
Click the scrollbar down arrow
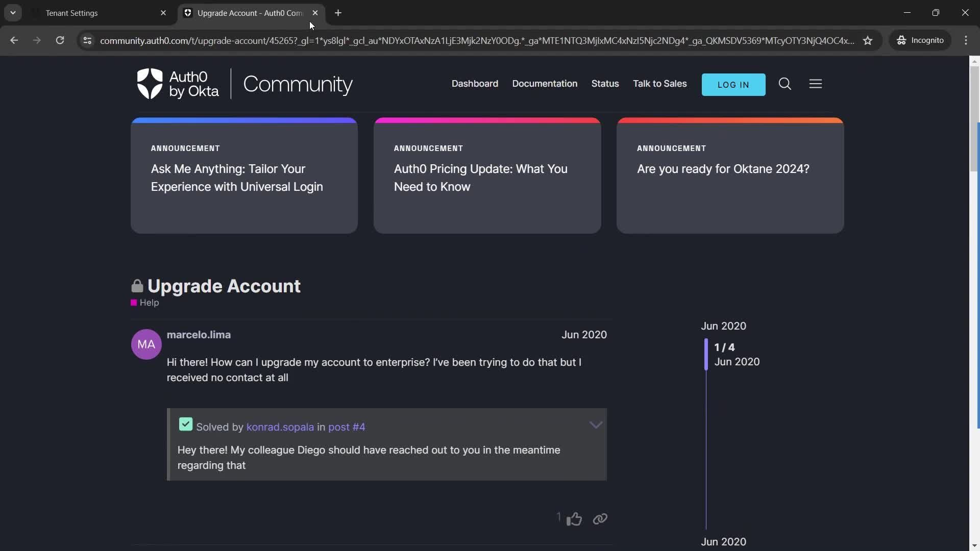(x=974, y=545)
